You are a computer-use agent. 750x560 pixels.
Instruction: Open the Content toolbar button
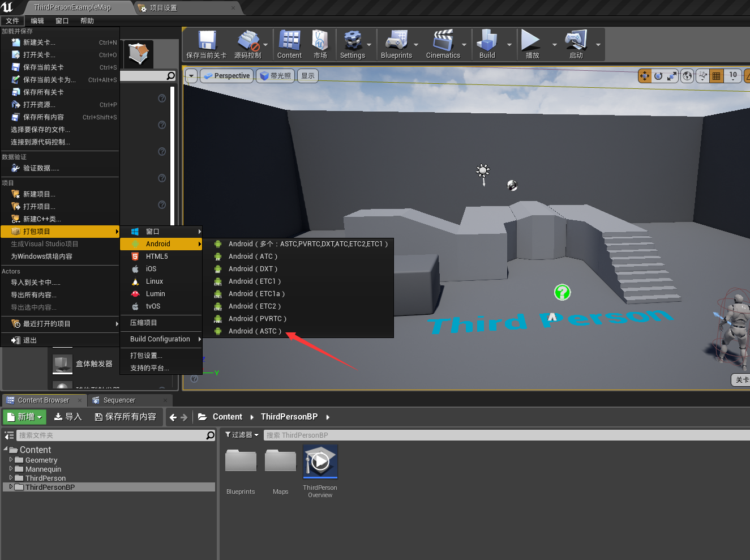pyautogui.click(x=289, y=45)
